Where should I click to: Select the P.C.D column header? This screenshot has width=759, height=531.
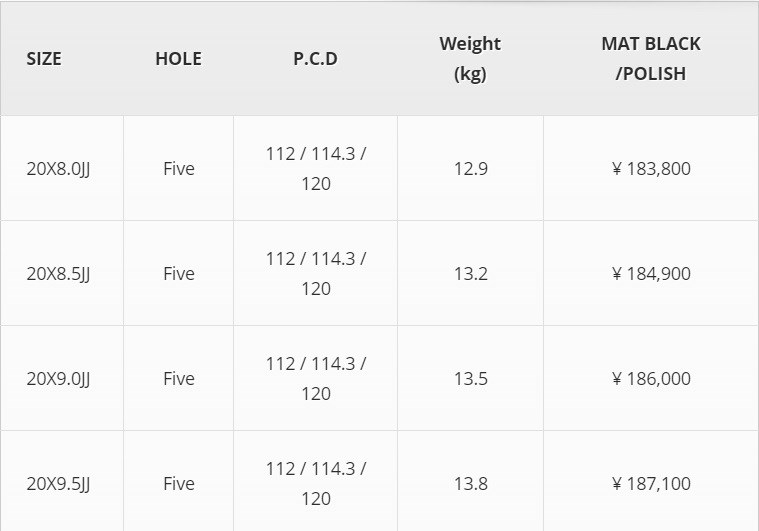315,58
